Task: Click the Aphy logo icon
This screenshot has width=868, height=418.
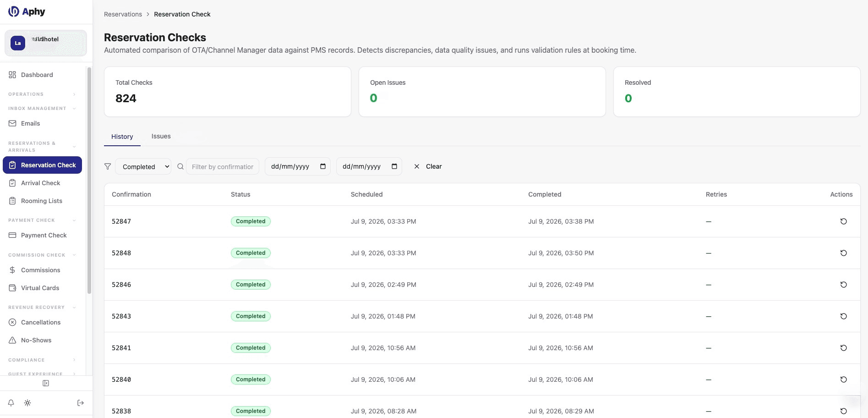Action: coord(14,11)
